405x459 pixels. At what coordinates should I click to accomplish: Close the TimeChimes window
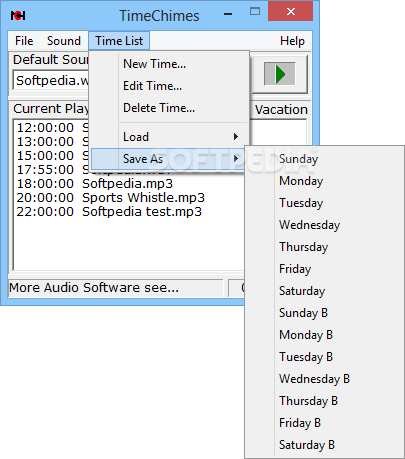coord(291,12)
